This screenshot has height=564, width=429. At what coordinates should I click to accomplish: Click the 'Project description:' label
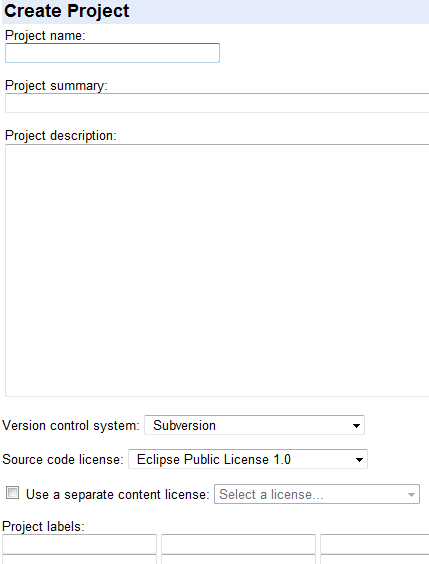tap(61, 136)
